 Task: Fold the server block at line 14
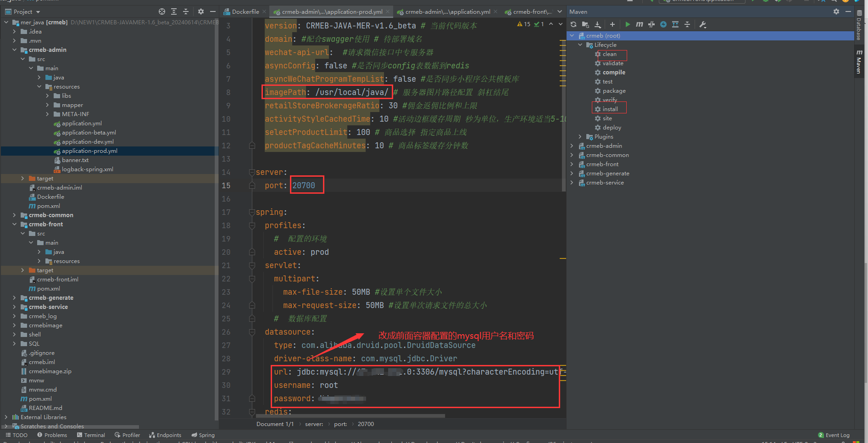click(252, 172)
